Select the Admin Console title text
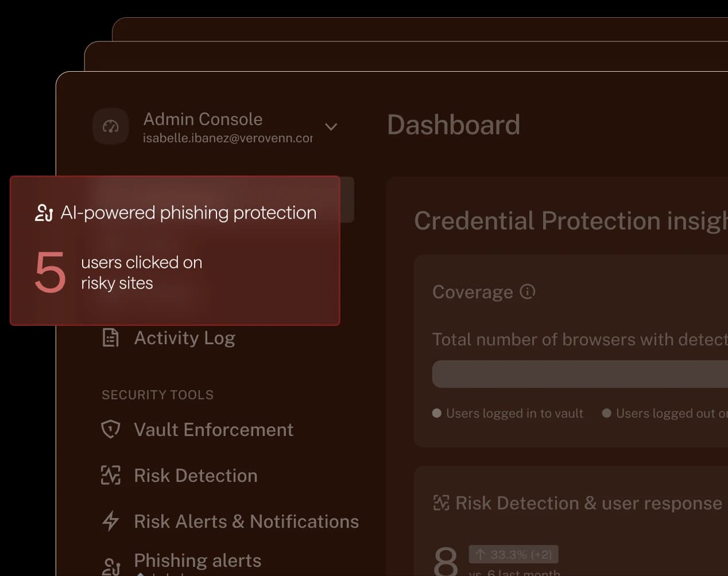The image size is (728, 576). (x=203, y=119)
